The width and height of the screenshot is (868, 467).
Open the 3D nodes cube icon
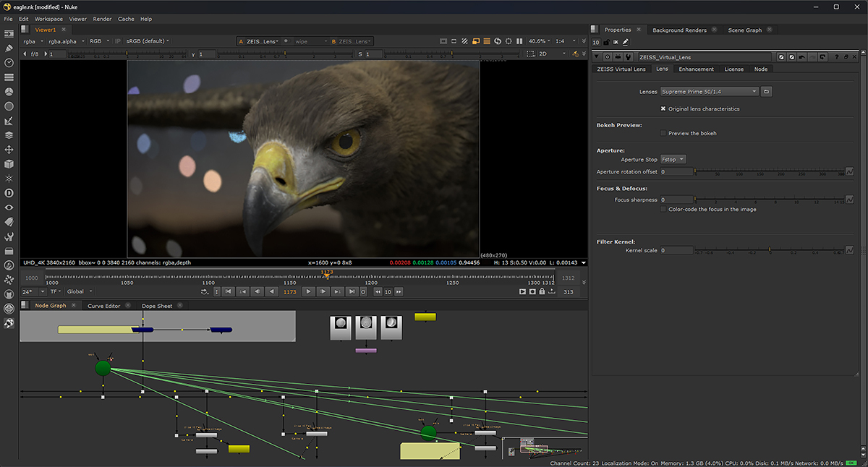click(9, 164)
